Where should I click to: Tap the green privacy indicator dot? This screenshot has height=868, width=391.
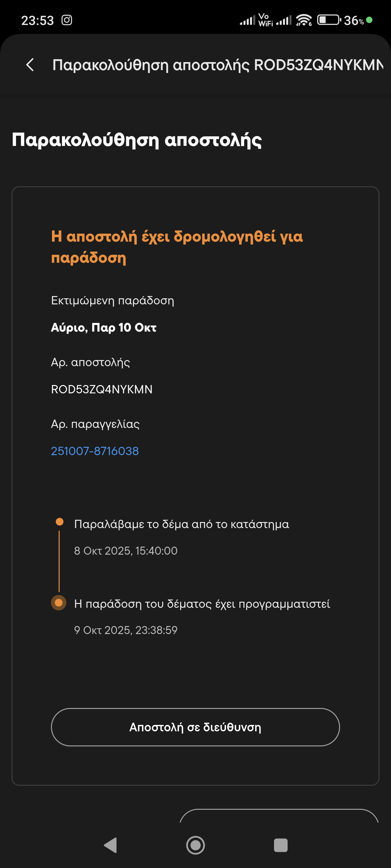coord(369,20)
